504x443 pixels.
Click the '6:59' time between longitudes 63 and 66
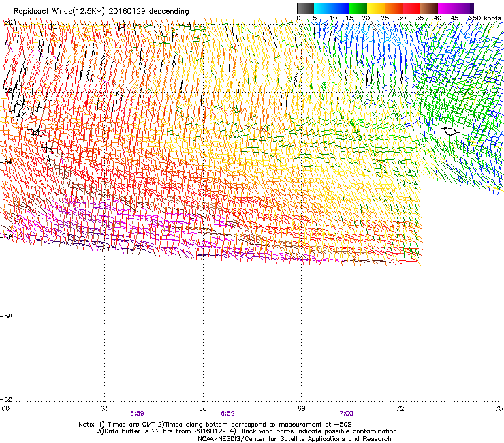pos(138,414)
